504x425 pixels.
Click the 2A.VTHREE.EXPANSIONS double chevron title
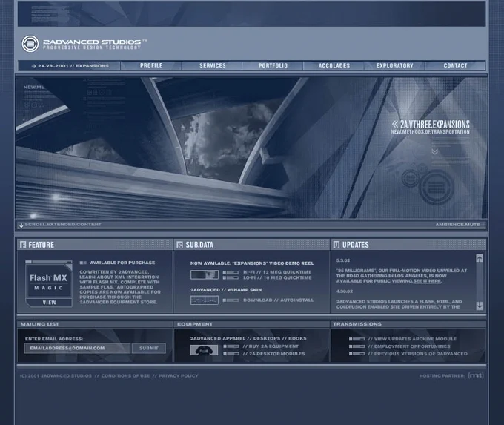tap(431, 125)
